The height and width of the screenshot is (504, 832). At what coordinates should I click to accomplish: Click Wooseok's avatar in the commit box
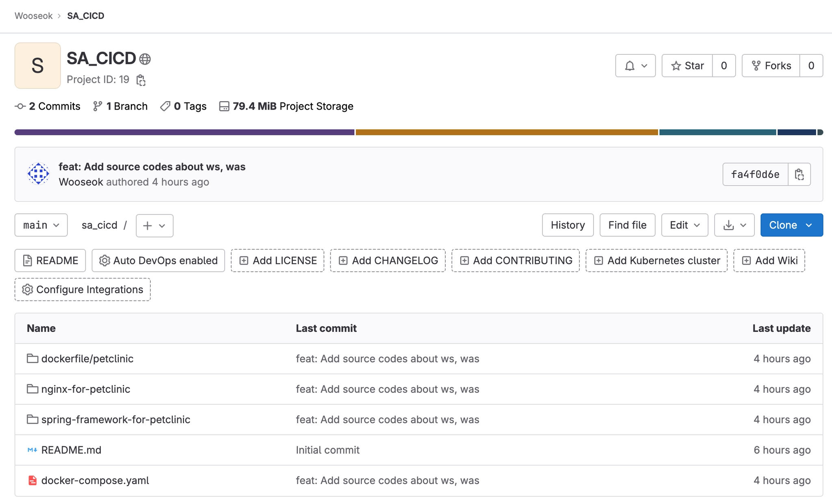pyautogui.click(x=38, y=174)
